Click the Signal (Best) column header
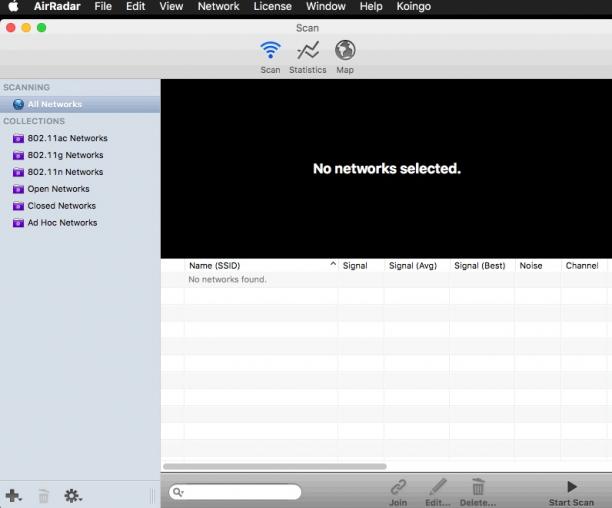612x508 pixels. click(482, 266)
